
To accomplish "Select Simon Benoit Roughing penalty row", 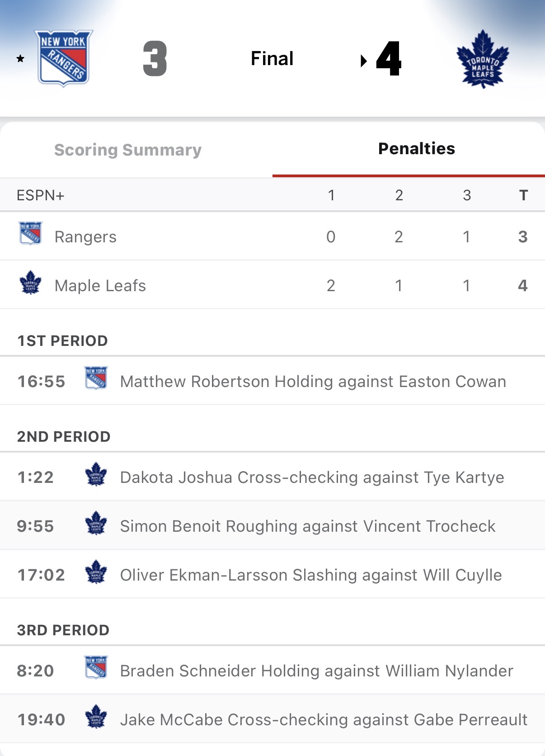I will coord(307,526).
